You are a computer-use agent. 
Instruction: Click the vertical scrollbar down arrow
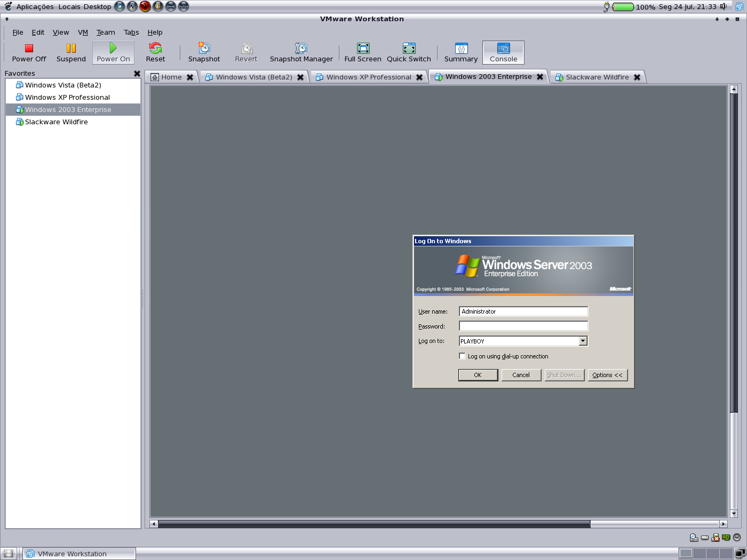[x=734, y=514]
